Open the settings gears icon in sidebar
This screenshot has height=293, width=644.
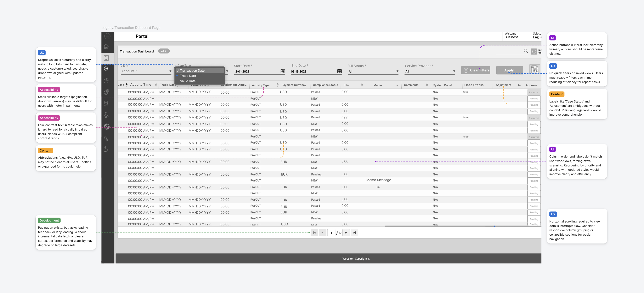[106, 92]
